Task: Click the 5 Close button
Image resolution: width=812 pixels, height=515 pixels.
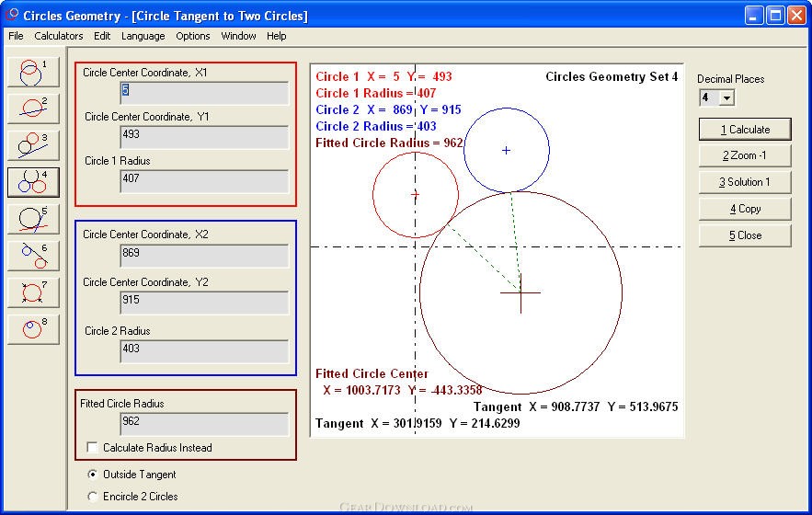Action: coord(745,235)
